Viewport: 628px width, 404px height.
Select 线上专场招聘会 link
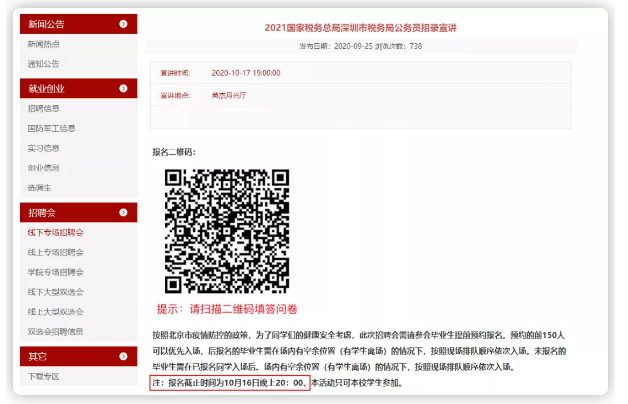[55, 252]
